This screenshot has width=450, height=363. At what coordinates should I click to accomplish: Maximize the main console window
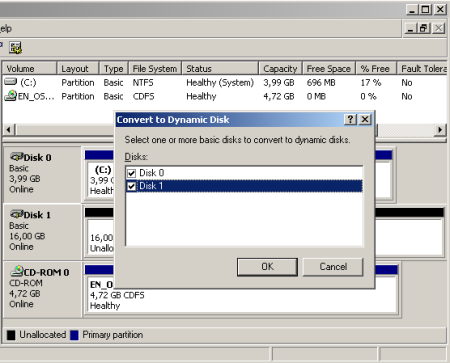click(426, 9)
